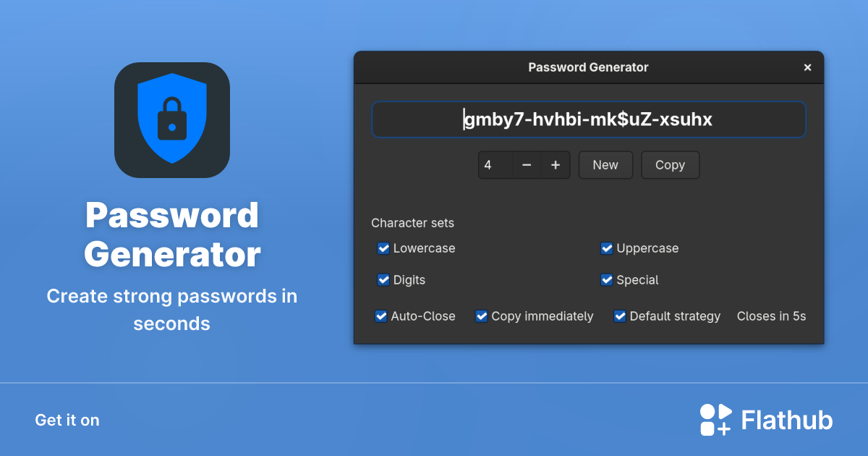Focus the number field showing 4

[x=495, y=165]
